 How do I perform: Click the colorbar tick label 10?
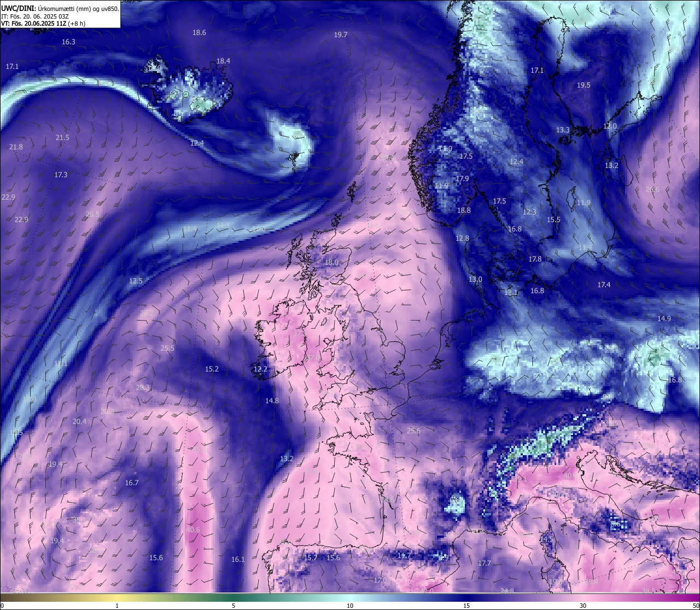click(350, 606)
